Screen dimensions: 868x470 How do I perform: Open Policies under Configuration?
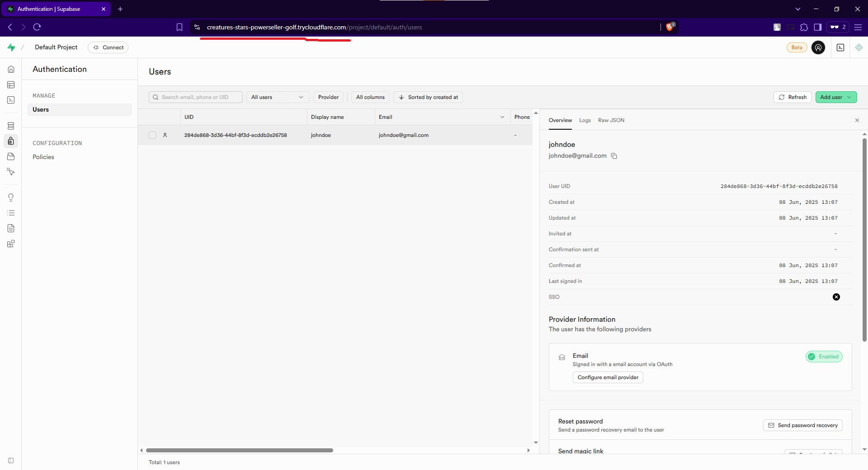point(43,157)
